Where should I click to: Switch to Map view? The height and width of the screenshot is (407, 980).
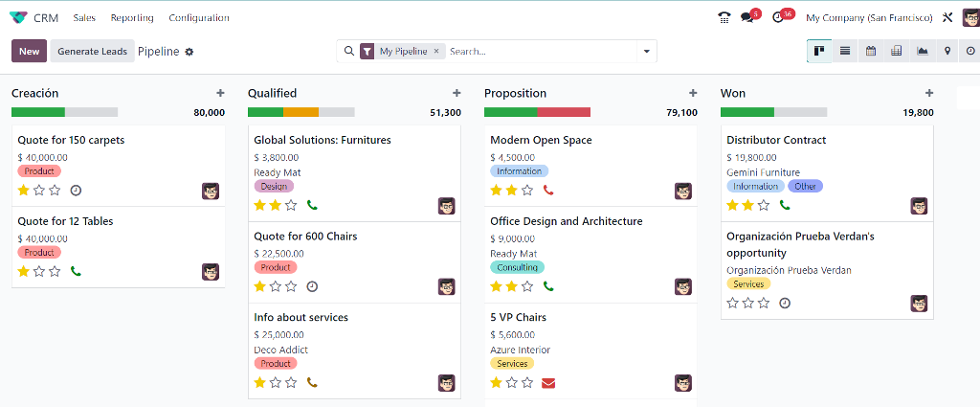tap(947, 52)
